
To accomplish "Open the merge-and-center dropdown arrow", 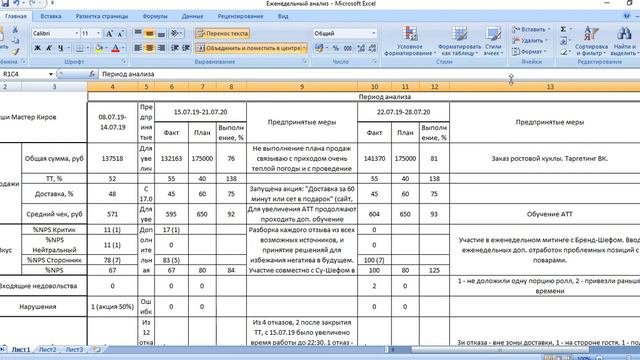I will point(304,48).
